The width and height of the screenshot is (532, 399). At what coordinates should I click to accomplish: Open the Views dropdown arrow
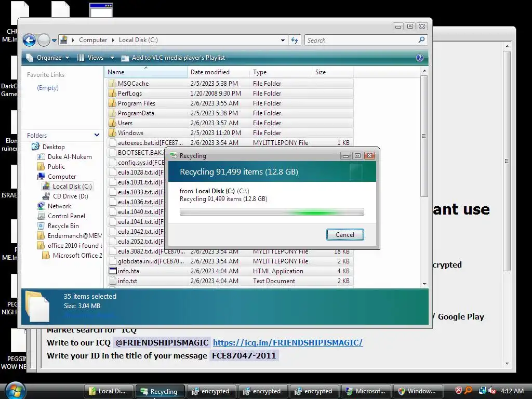click(x=112, y=58)
